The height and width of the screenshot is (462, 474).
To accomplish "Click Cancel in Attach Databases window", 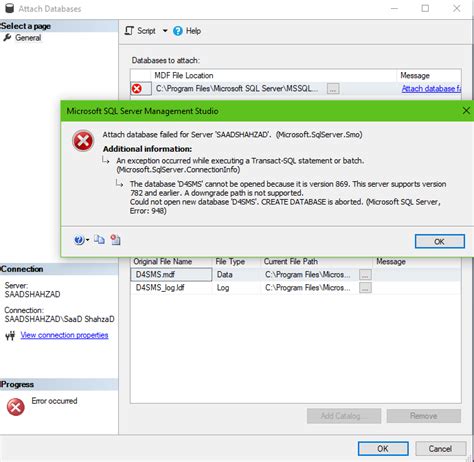I will (440, 448).
